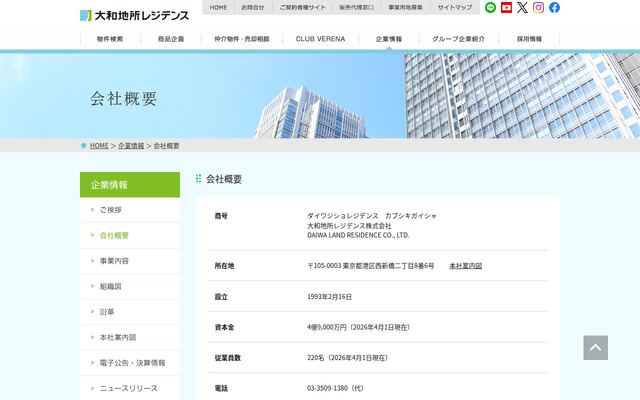Open 沿革 in the sidebar
This screenshot has height=400, width=640.
click(130, 312)
